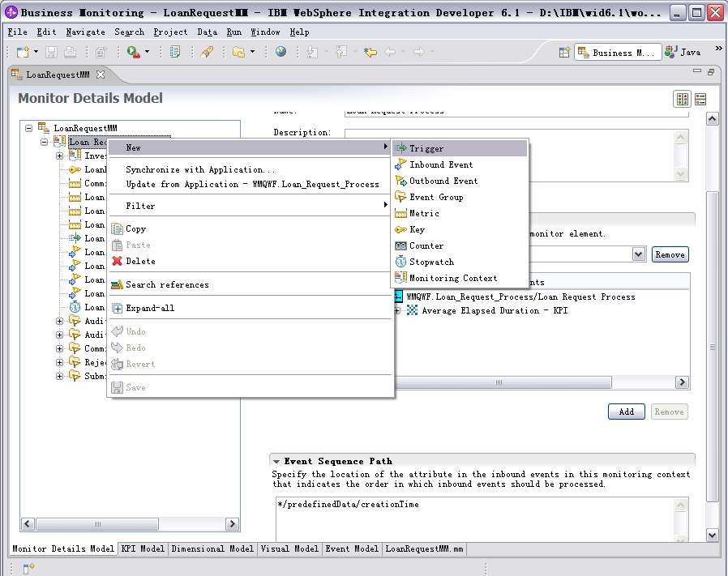Choose Metric from the New submenu
The width and height of the screenshot is (728, 576).
click(x=460, y=214)
